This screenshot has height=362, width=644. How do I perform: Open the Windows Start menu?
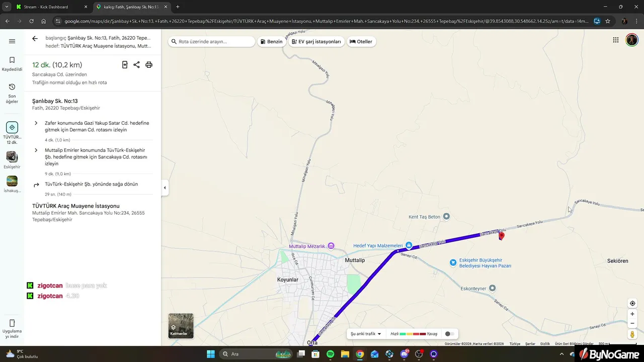point(211,354)
